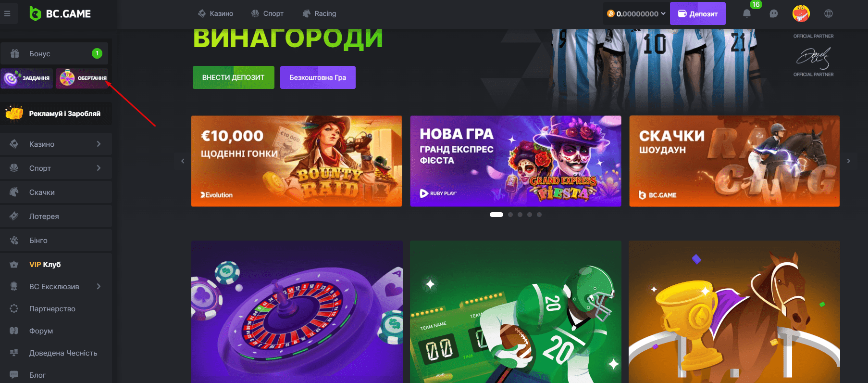The width and height of the screenshot is (868, 383).
Task: Click the notification bell icon
Action: pyautogui.click(x=746, y=13)
